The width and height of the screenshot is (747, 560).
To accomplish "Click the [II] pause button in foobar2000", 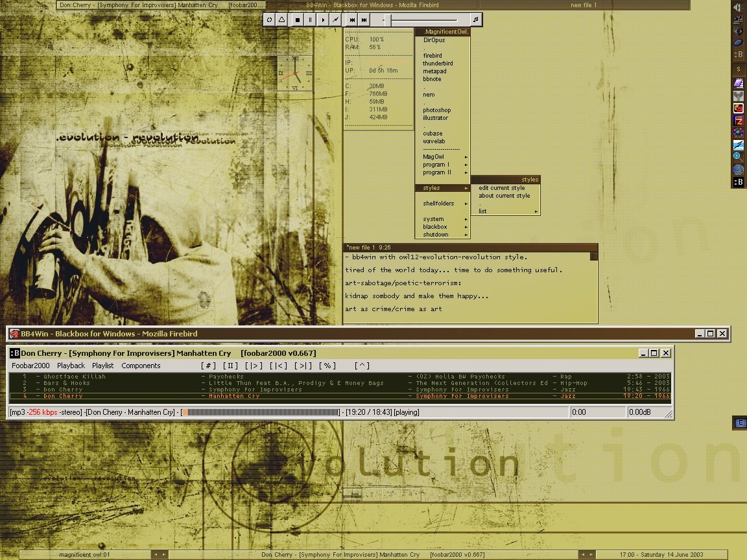I will point(231,366).
